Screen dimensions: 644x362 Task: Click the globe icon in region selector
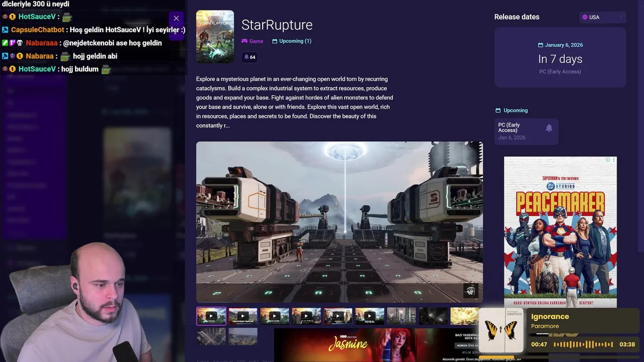(585, 17)
